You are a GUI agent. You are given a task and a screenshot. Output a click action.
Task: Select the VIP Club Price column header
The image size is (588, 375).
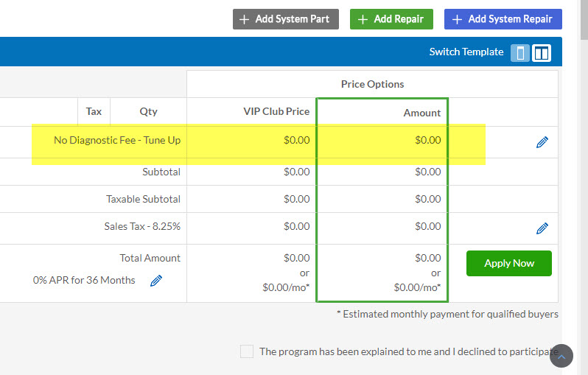tap(276, 112)
